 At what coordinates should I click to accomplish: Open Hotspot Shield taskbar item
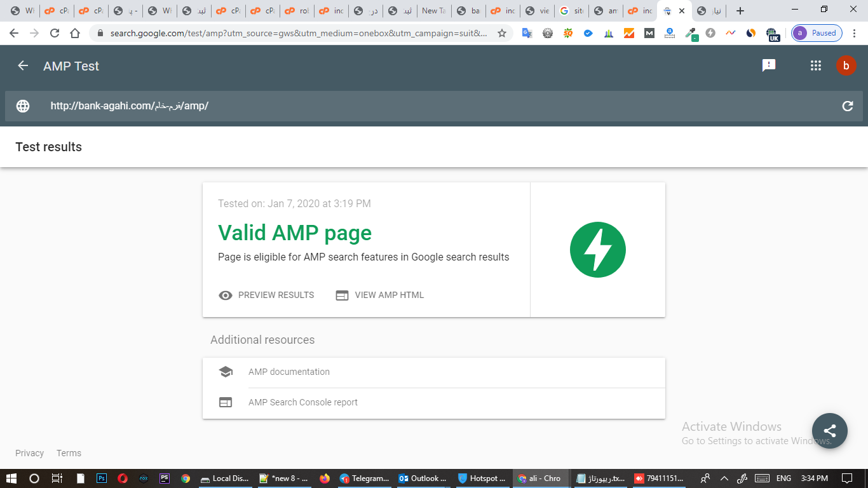point(482,478)
